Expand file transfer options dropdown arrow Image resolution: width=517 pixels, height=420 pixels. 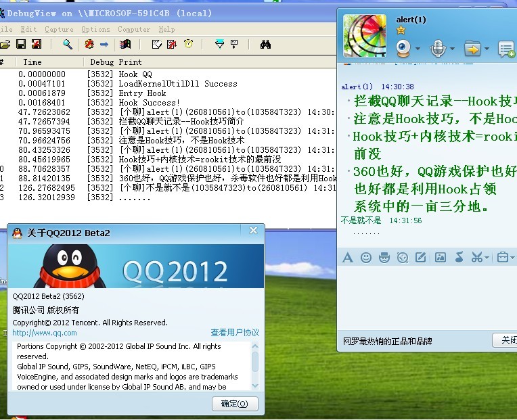pyautogui.click(x=487, y=49)
